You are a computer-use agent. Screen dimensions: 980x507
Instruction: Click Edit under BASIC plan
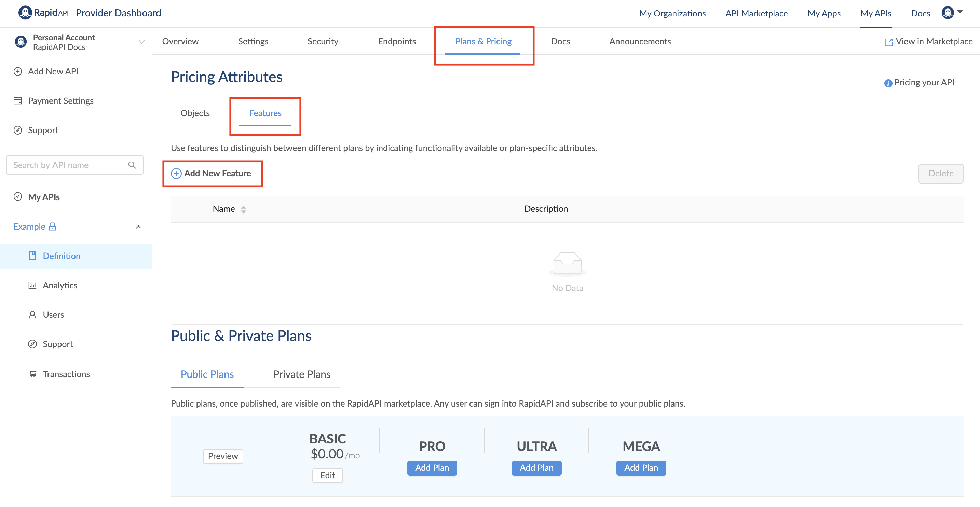pos(327,476)
